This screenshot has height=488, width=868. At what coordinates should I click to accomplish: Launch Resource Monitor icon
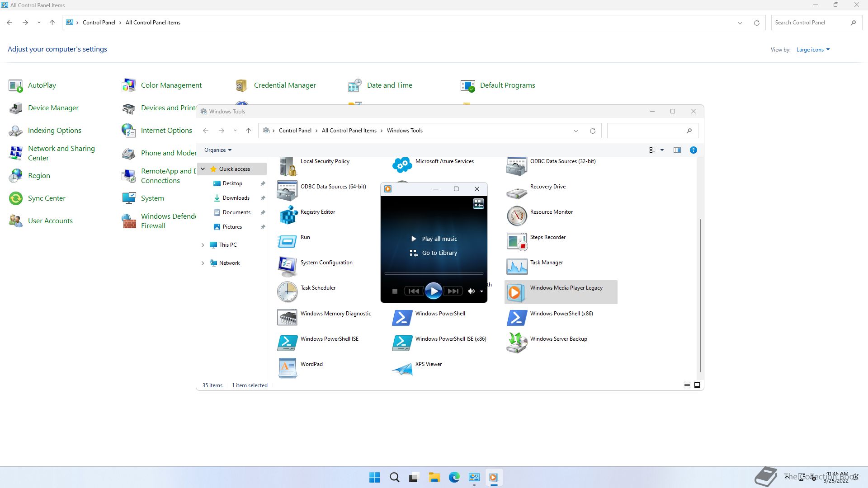(517, 216)
